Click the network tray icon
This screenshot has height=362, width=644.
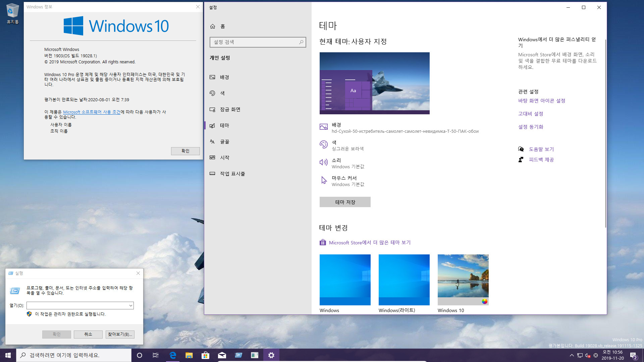click(580, 355)
